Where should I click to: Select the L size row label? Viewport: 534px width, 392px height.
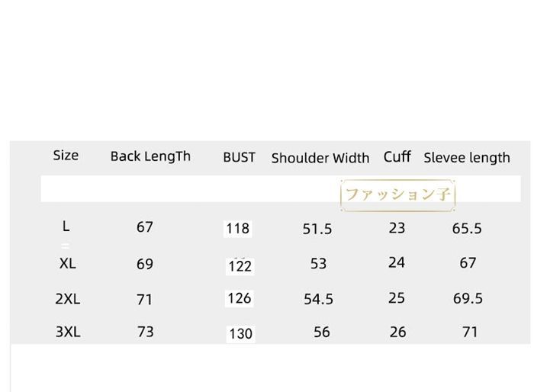coord(66,227)
